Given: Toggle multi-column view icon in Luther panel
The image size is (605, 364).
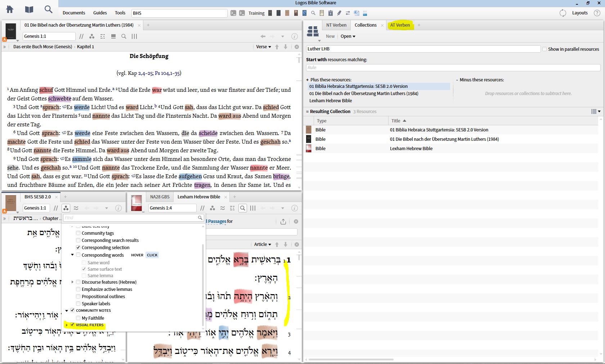Looking at the screenshot, I should 134,36.
